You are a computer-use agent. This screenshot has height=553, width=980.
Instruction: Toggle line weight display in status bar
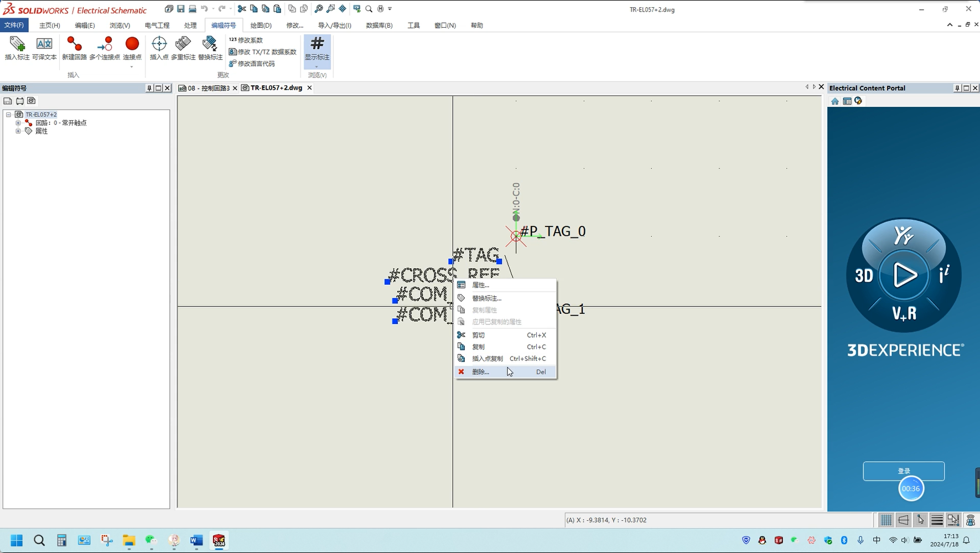point(937,520)
